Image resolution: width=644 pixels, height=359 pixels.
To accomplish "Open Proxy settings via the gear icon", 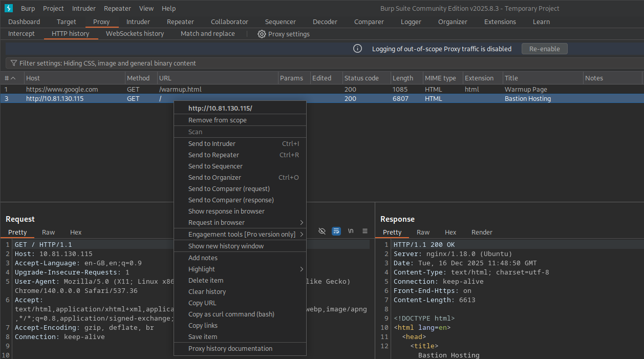I will pyautogui.click(x=262, y=34).
